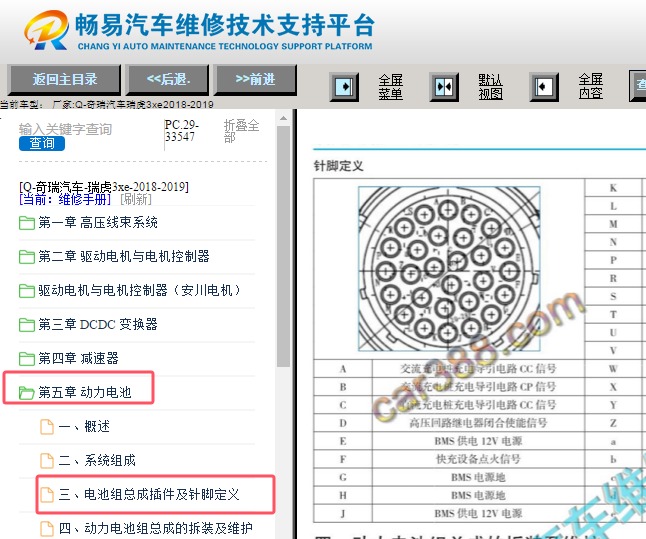646x539 pixels.
Task: Click document icon beside 三、电池组总成插件及针脚定义
Action: click(47, 494)
